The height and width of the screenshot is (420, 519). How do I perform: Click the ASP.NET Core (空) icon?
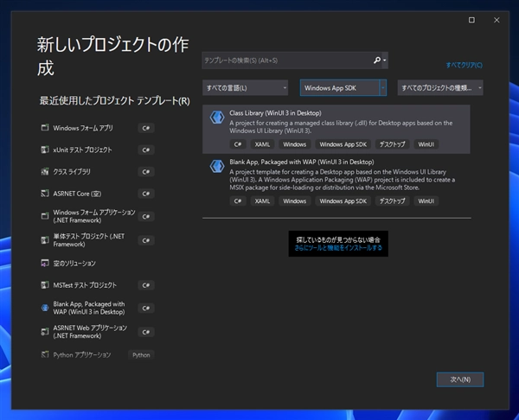(45, 193)
